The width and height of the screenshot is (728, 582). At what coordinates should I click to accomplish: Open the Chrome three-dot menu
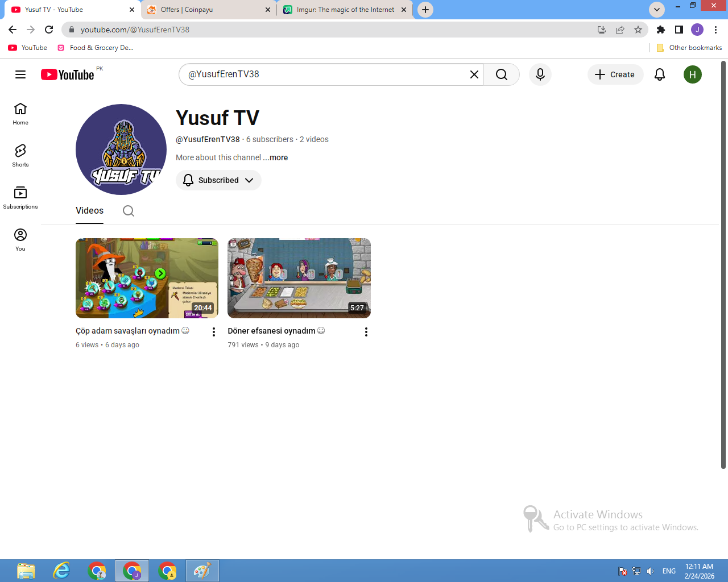coord(716,30)
